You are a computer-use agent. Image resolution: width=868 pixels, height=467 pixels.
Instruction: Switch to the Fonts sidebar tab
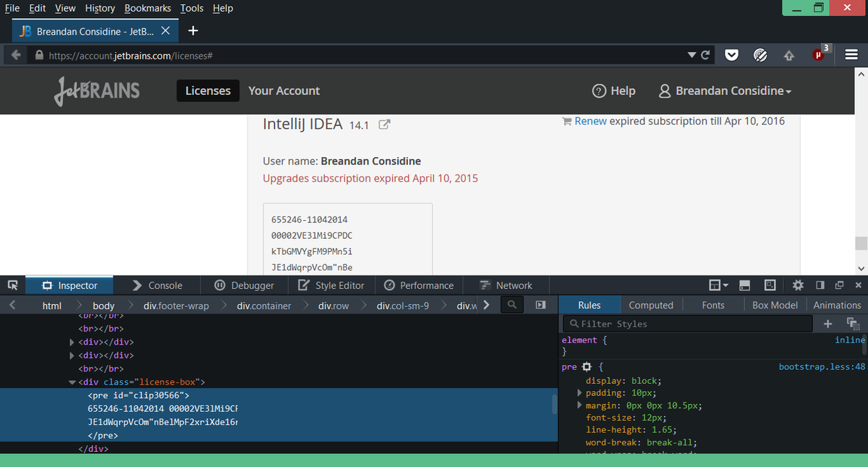pyautogui.click(x=713, y=306)
